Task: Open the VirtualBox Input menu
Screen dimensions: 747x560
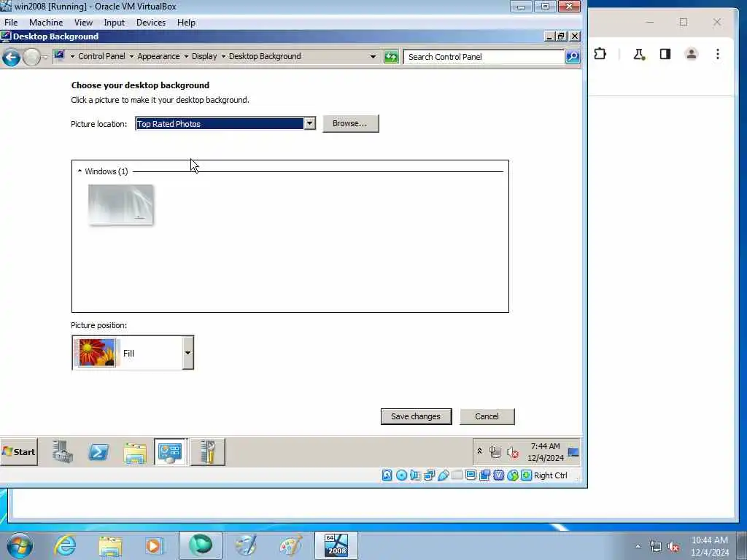Action: [115, 23]
